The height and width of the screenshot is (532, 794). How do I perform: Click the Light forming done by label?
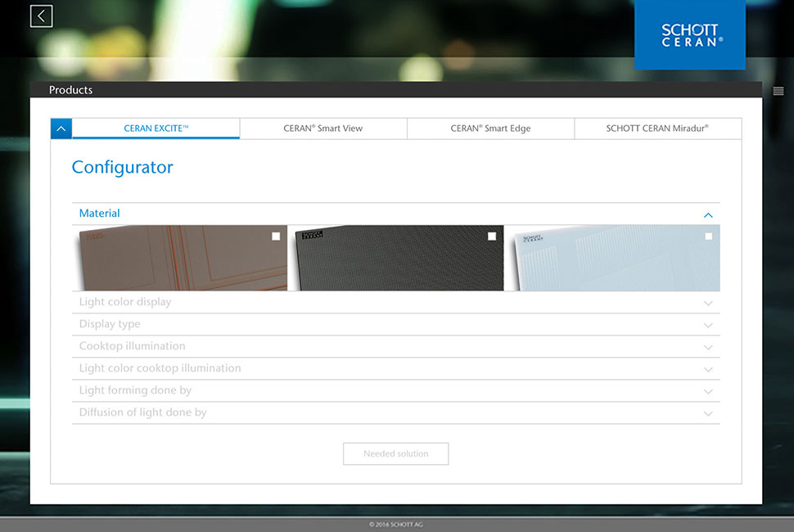(x=135, y=390)
